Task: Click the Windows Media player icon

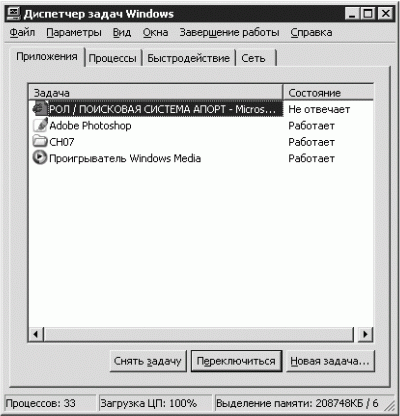Action: pos(40,157)
